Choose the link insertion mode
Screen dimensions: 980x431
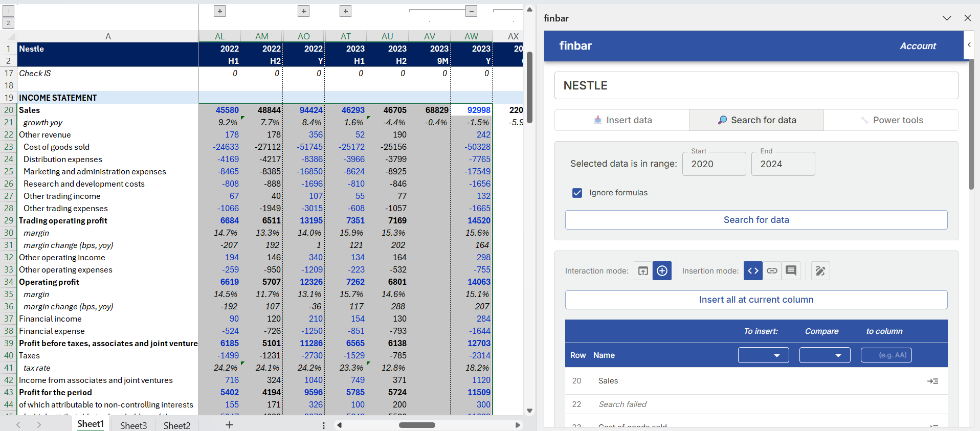point(772,271)
